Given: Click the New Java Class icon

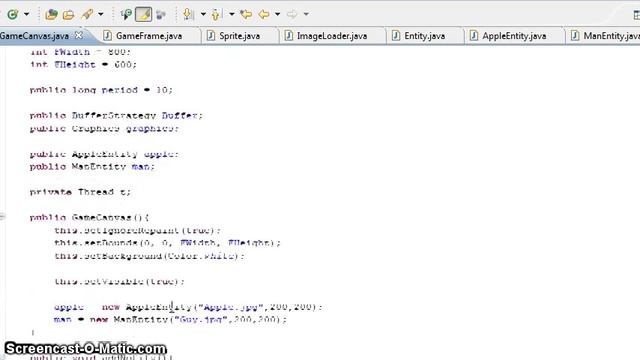Looking at the screenshot, I should [13, 14].
